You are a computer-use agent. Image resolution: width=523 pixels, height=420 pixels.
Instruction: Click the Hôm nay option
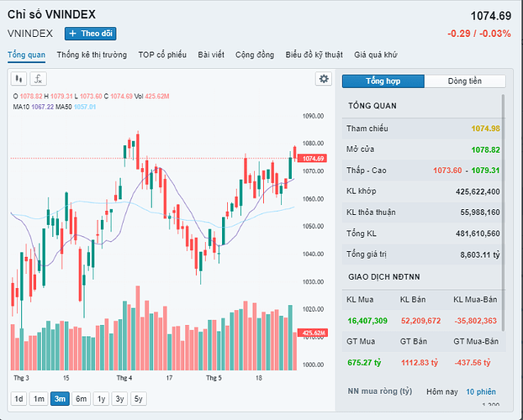(442, 392)
